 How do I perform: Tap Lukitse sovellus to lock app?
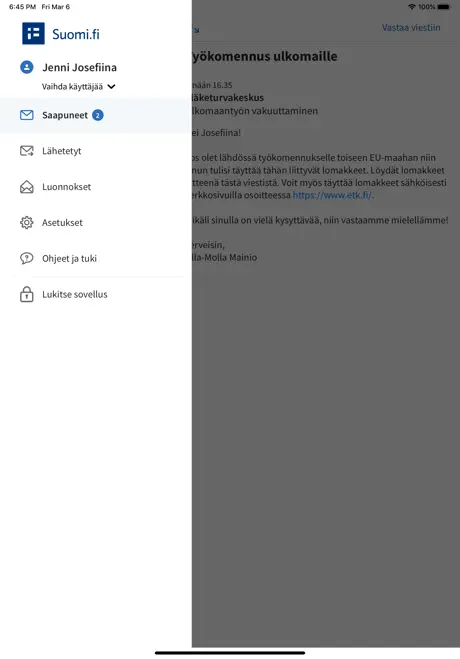96,294
